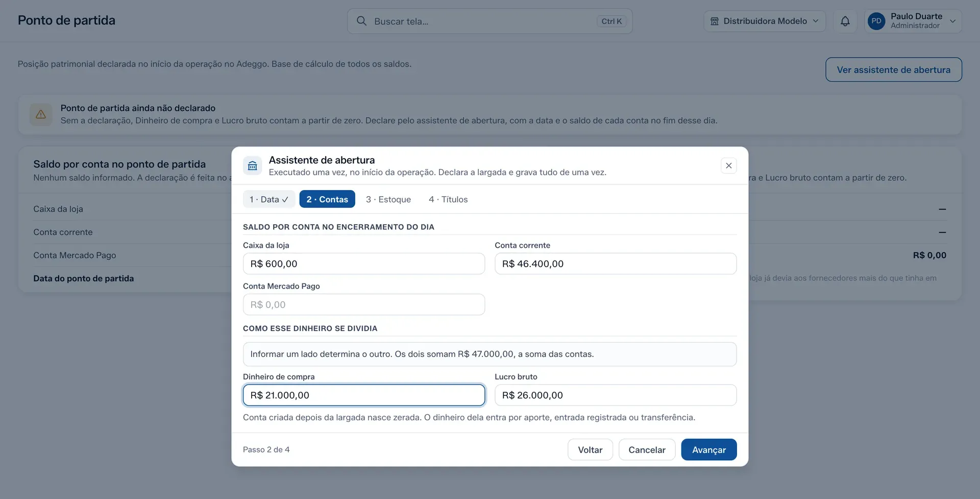Screen dimensions: 980x499
Task: Click the Voltar button
Action: (590, 449)
